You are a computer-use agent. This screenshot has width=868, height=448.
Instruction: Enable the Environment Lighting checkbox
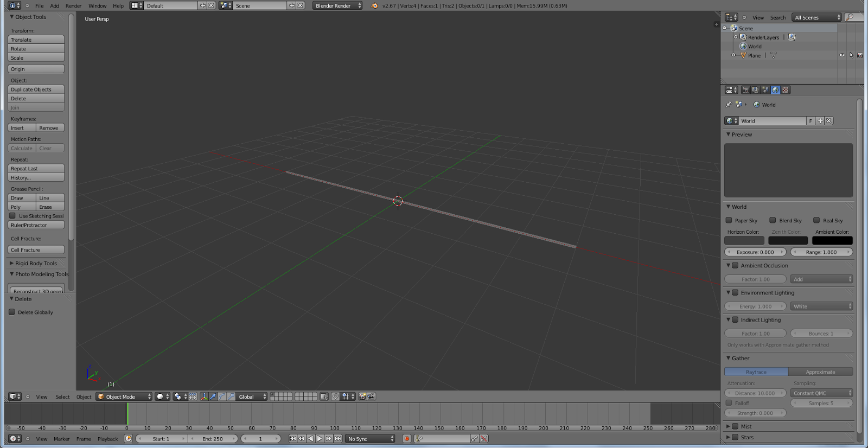(735, 292)
